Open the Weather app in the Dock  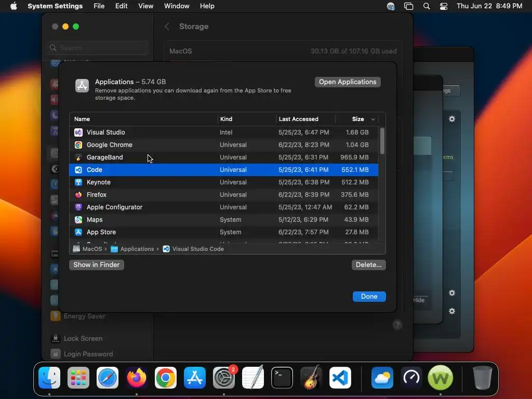pos(382,378)
